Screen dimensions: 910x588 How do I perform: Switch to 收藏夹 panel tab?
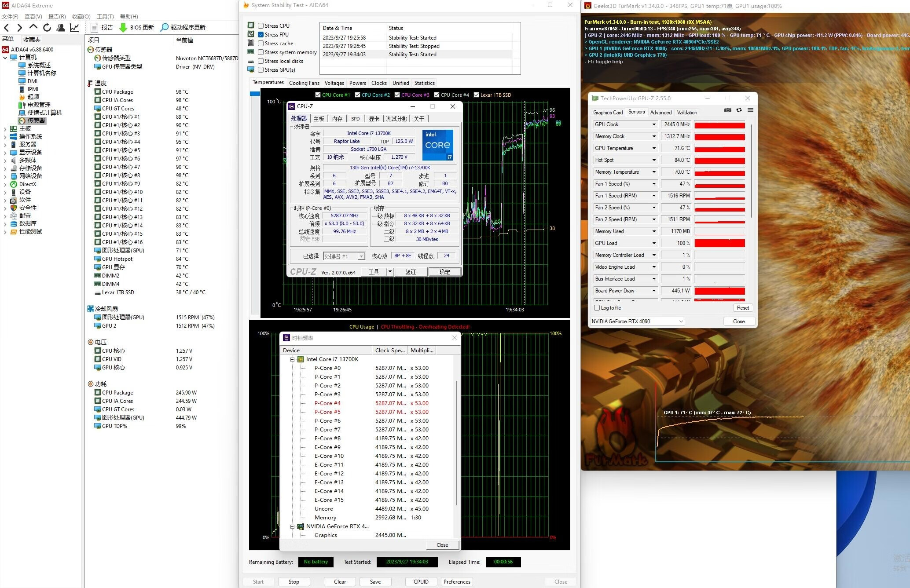[32, 40]
